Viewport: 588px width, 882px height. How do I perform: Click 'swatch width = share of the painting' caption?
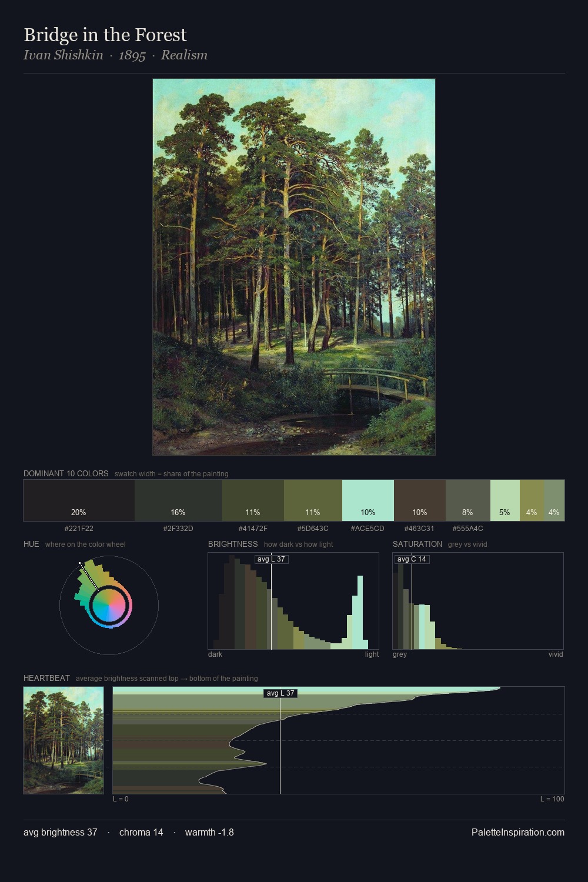tap(172, 474)
